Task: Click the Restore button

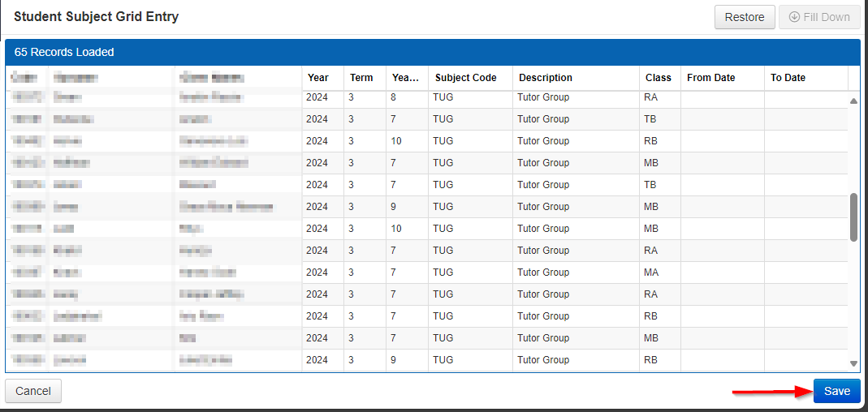Action: click(745, 17)
